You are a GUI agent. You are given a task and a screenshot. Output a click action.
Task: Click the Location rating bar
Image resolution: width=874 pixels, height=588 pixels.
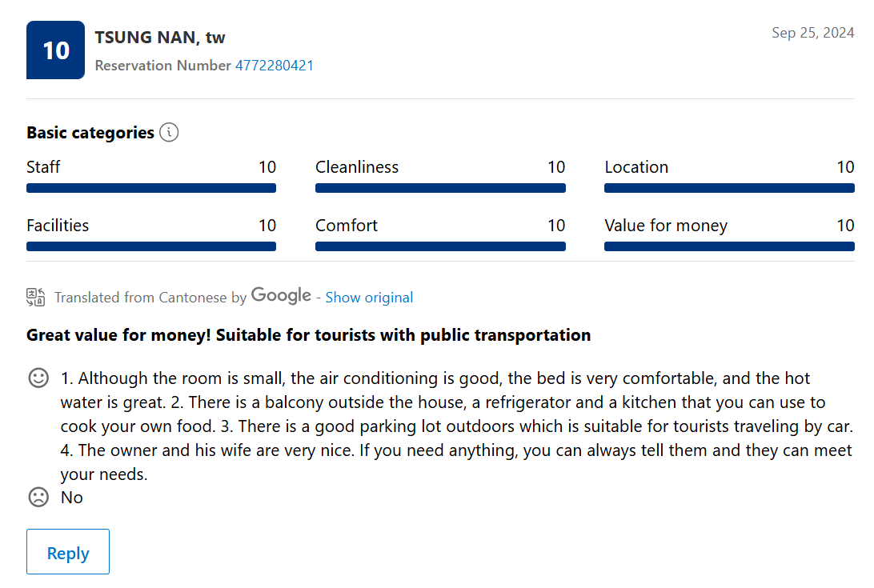(x=729, y=188)
